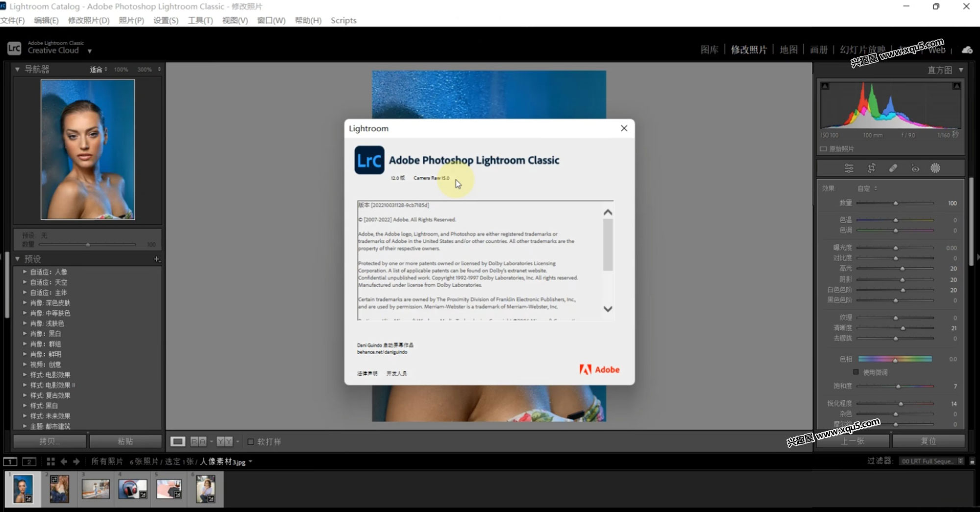Select the Red eye correction icon
The height and width of the screenshot is (512, 980).
click(x=915, y=168)
